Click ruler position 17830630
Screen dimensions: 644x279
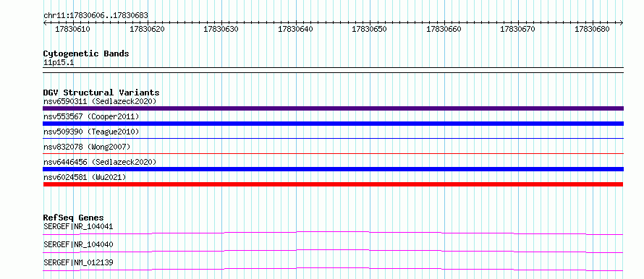[221, 29]
